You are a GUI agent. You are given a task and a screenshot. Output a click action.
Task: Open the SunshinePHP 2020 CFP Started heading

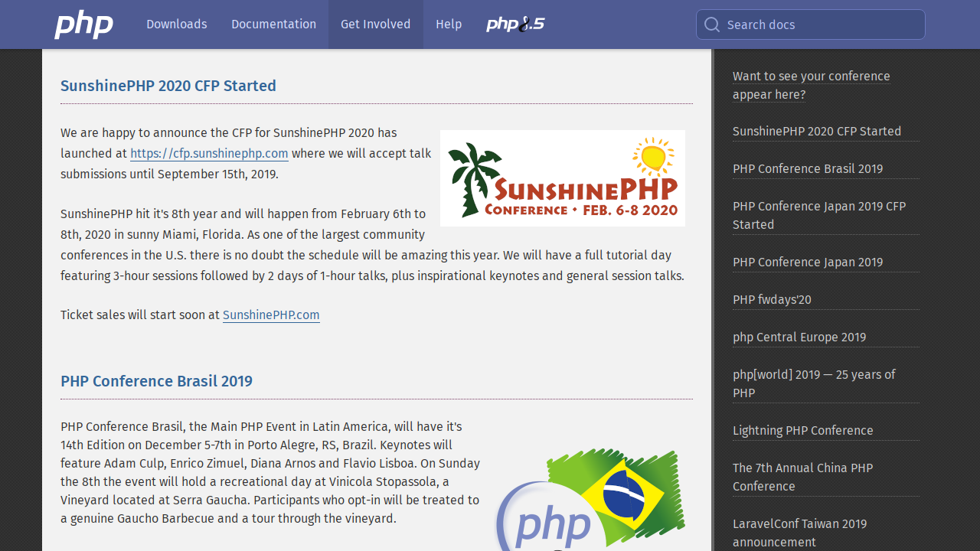point(168,86)
